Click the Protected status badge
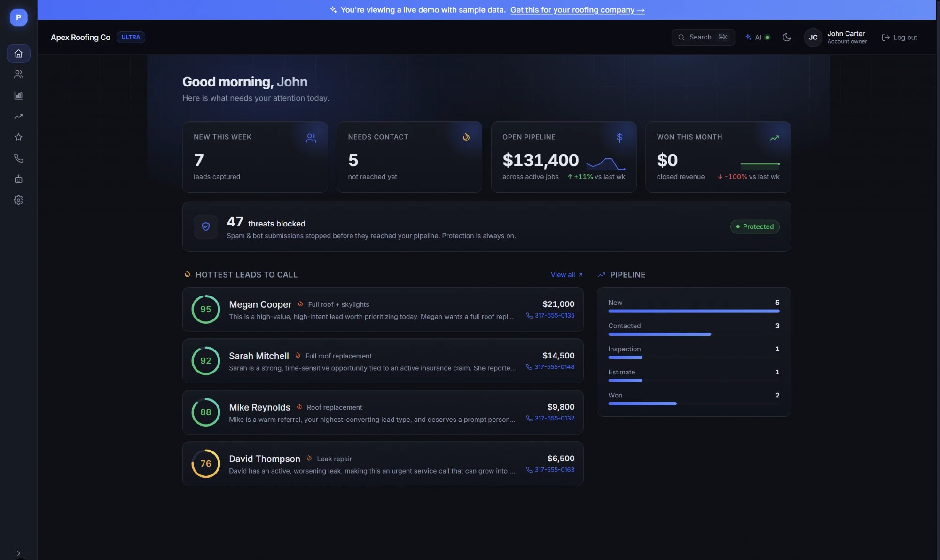940x560 pixels. coord(755,226)
